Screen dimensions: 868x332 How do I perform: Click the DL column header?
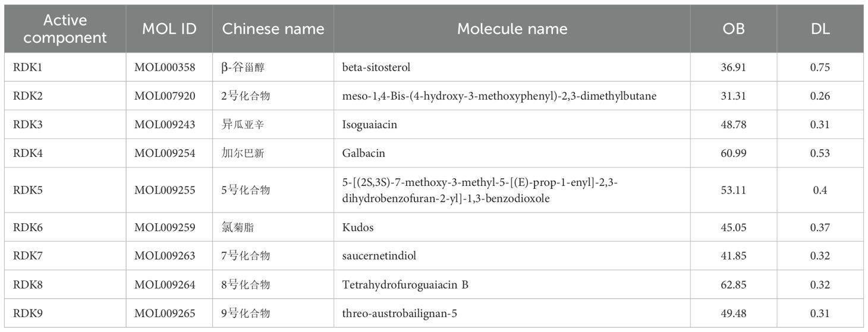click(x=819, y=29)
